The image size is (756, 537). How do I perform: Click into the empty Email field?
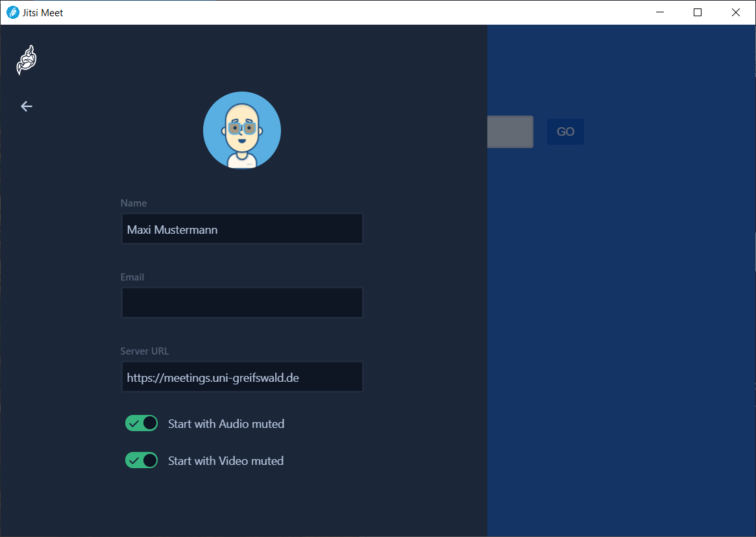(x=241, y=303)
